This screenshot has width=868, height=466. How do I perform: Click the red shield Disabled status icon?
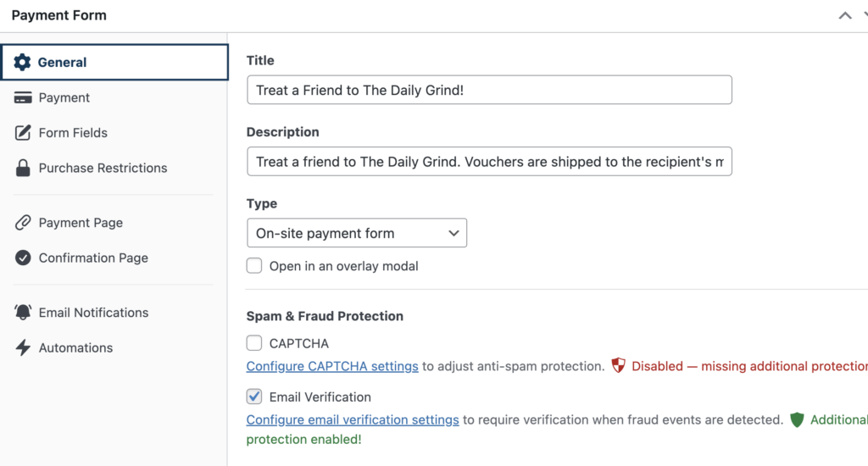618,366
